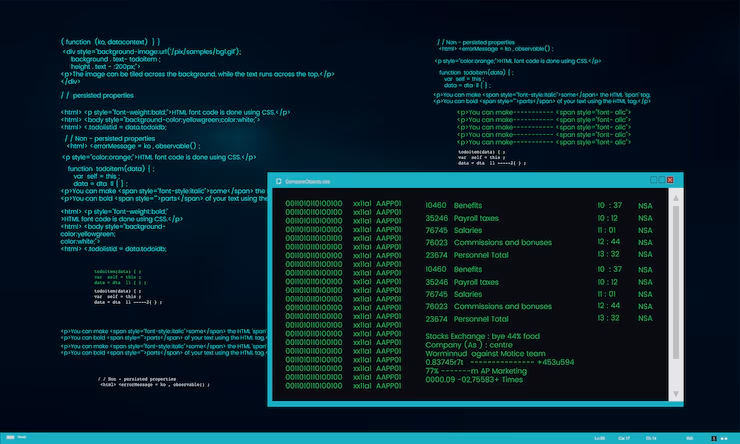This screenshot has width=740, height=444.
Task: Select the 'Worminnud against Motice team' line
Action: pos(485,353)
